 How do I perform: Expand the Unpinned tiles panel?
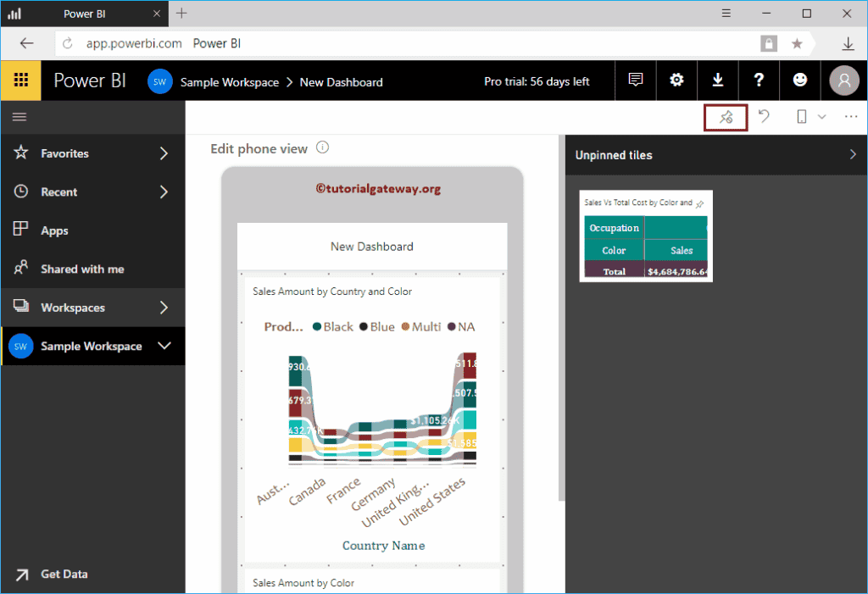pyautogui.click(x=854, y=155)
